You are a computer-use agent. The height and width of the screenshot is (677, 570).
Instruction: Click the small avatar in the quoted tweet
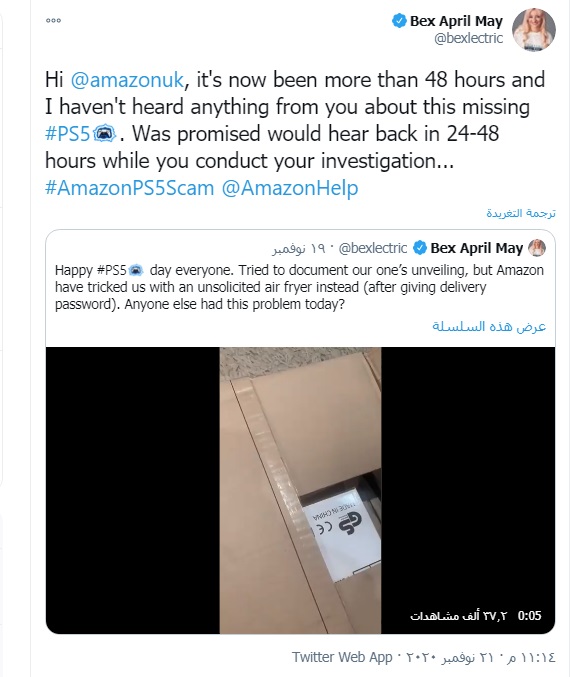pos(537,248)
